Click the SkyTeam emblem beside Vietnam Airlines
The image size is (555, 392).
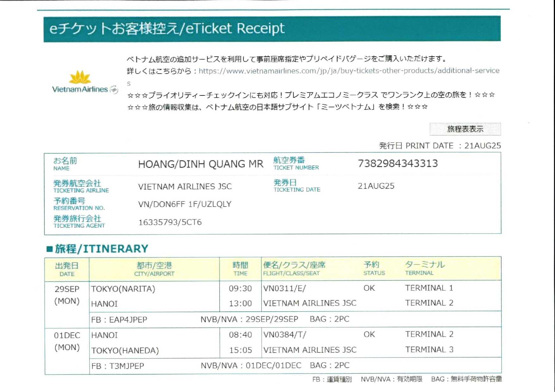(x=114, y=90)
